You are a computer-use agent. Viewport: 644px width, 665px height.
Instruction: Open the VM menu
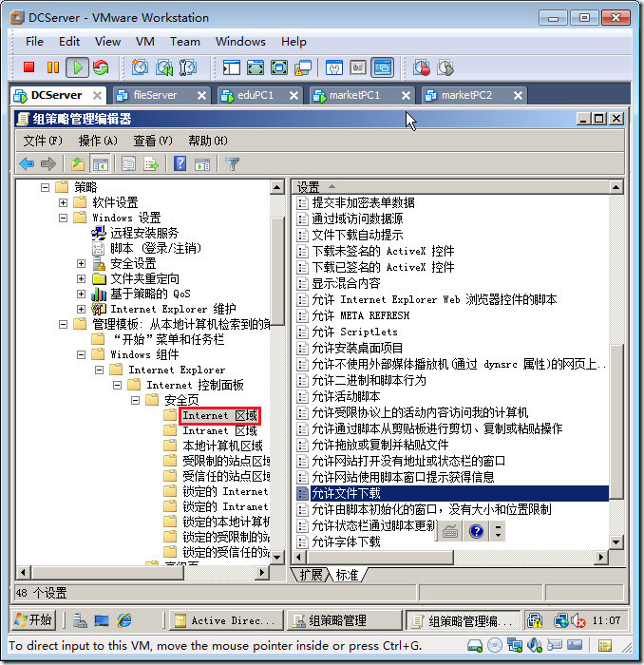coord(145,41)
